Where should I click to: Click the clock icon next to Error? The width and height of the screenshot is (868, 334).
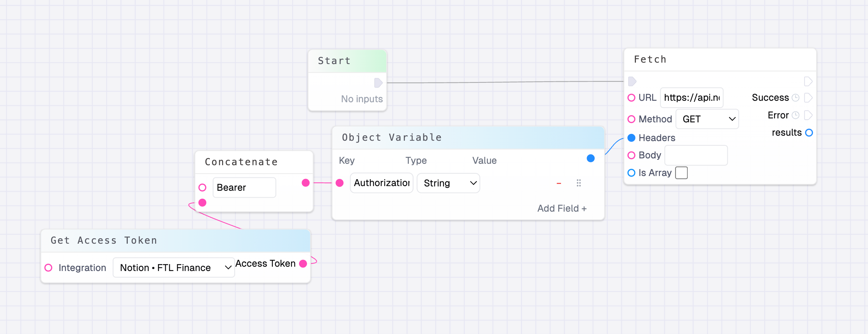[796, 115]
